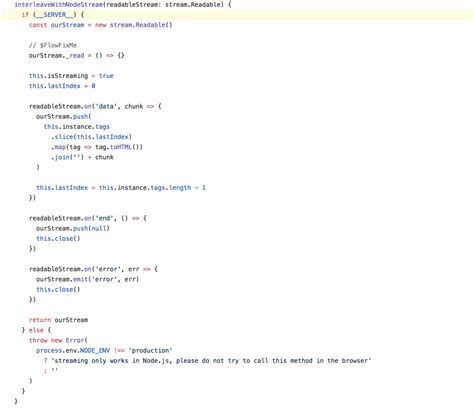
Task: Click 'this.instance.tags' line
Action: click(77, 127)
